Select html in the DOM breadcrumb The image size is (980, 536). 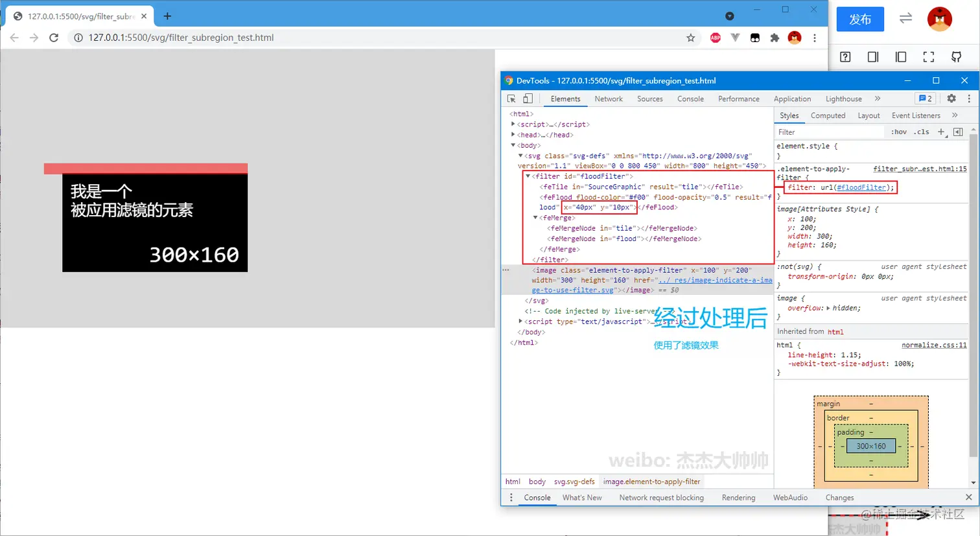pyautogui.click(x=513, y=482)
